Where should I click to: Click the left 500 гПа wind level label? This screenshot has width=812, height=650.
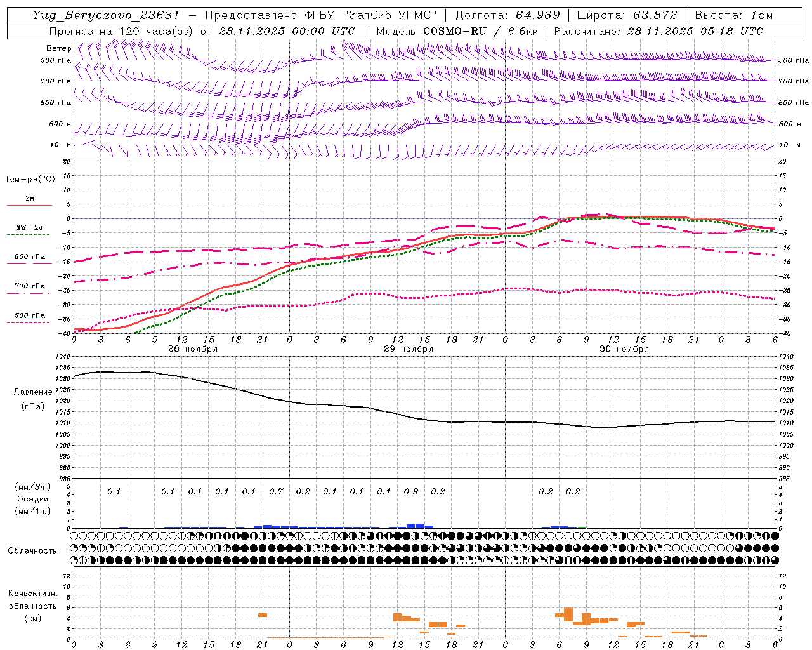[x=56, y=61]
